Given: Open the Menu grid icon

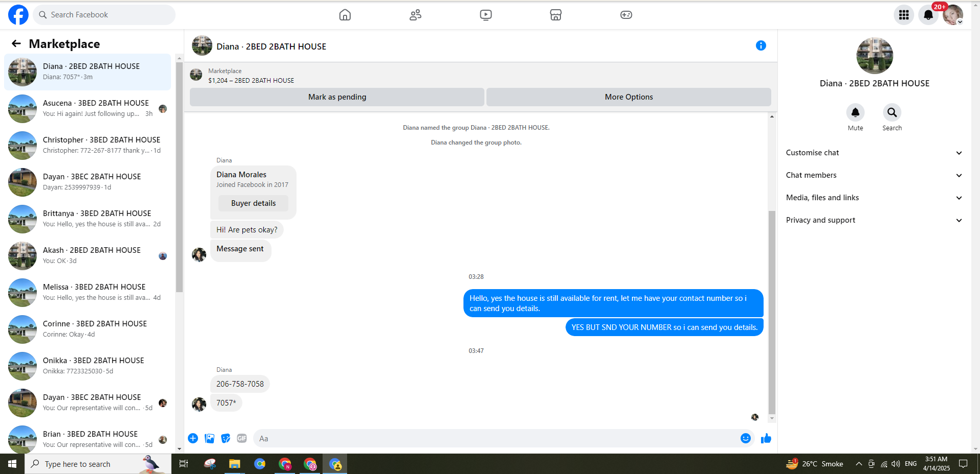Looking at the screenshot, I should pyautogui.click(x=904, y=15).
